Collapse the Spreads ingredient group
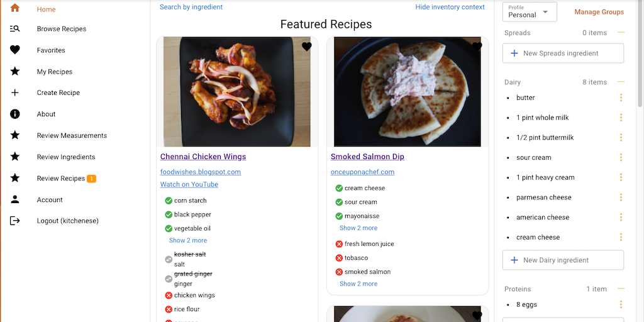Image resolution: width=644 pixels, height=322 pixels. 621,32
